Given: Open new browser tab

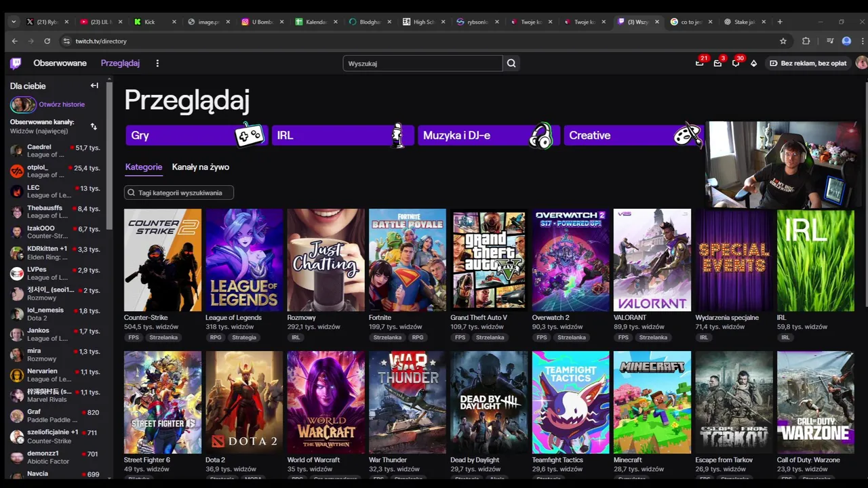Looking at the screenshot, I should (780, 22).
